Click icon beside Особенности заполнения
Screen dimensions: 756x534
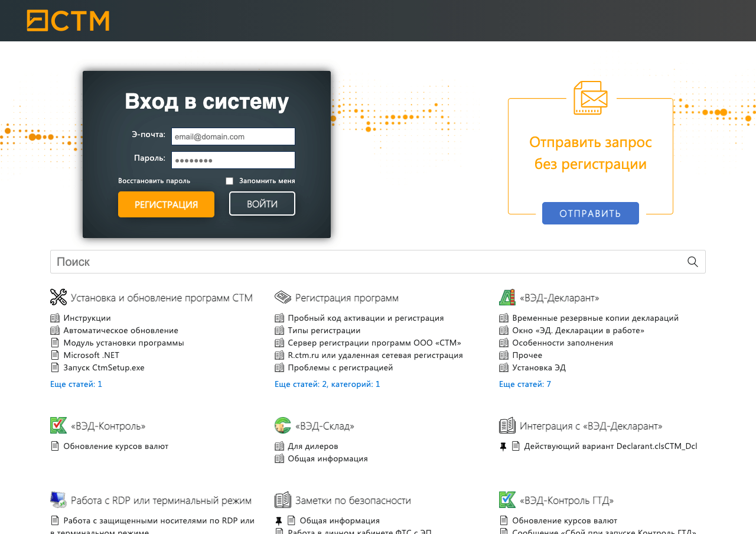[504, 343]
